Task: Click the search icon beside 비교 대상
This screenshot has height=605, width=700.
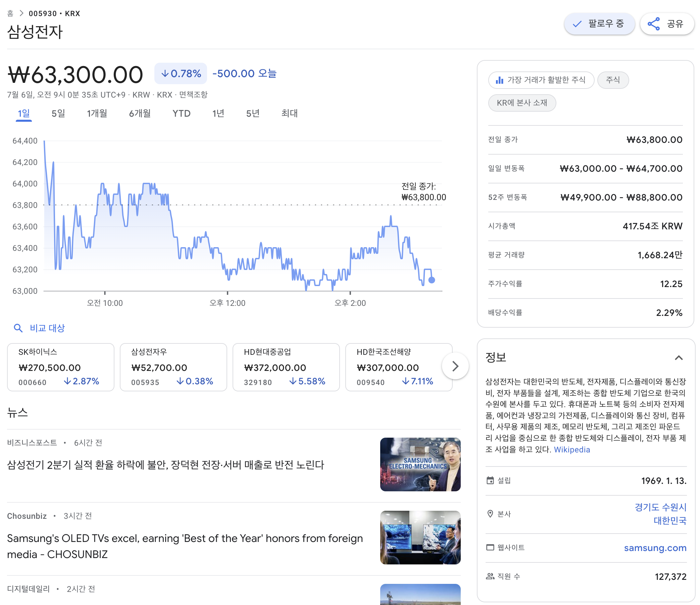Action: pos(18,328)
